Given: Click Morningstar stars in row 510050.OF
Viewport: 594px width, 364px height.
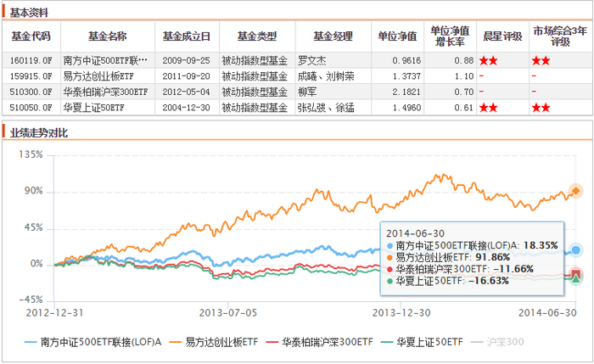Looking at the screenshot, I should [488, 108].
